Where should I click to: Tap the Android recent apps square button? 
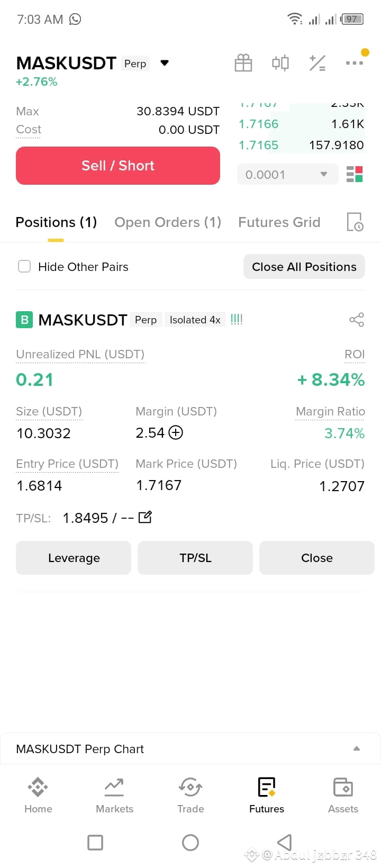(x=95, y=842)
